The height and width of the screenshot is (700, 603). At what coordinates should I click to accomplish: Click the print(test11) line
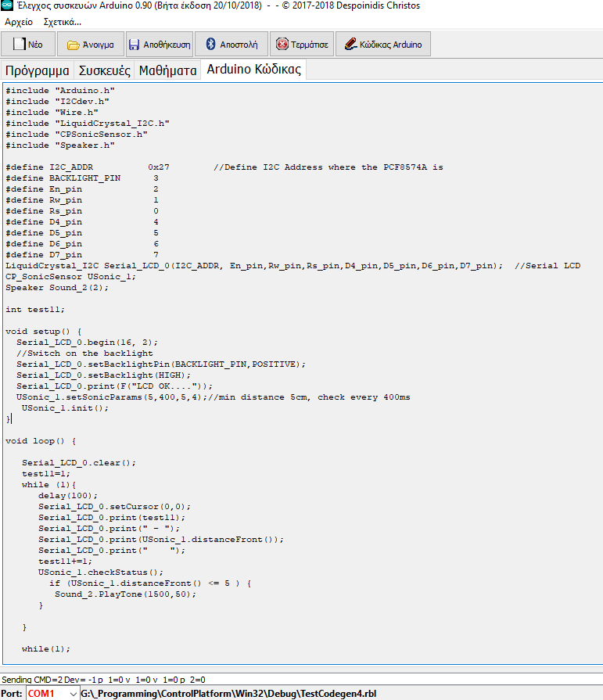[112, 518]
